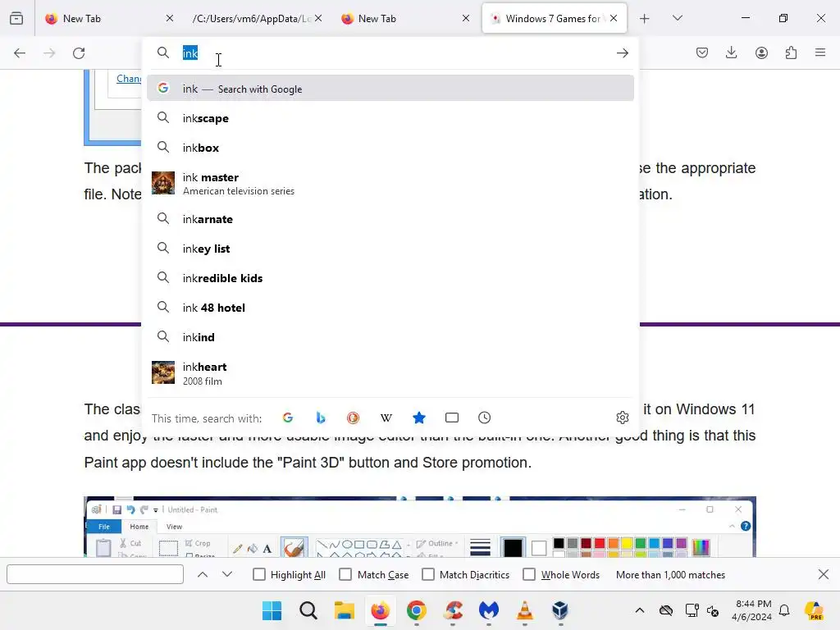Screen dimensions: 840x630
Task: Enable Match Case checkbox
Action: [x=345, y=574]
